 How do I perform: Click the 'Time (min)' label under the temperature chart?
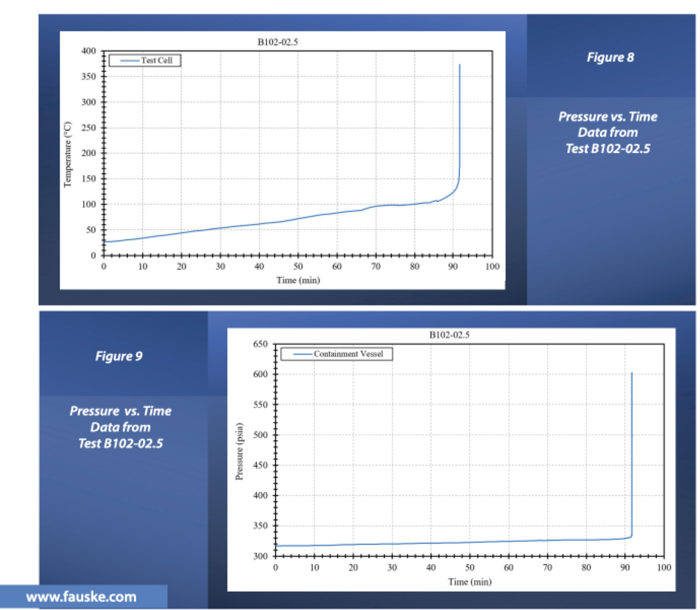[298, 280]
